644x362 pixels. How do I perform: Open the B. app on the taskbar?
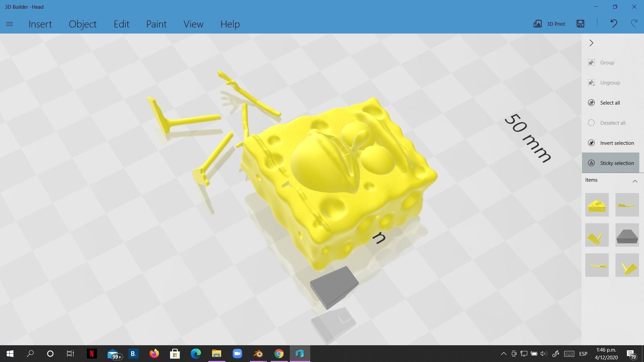click(133, 354)
